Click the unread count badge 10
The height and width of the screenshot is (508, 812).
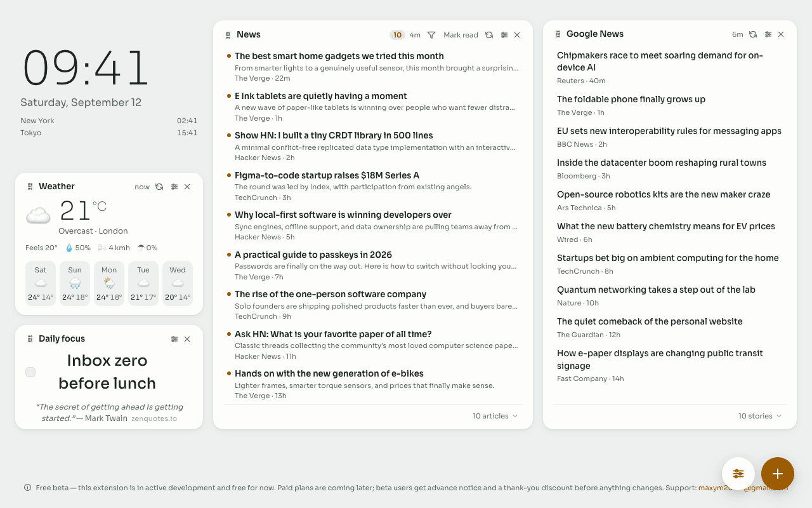click(397, 35)
